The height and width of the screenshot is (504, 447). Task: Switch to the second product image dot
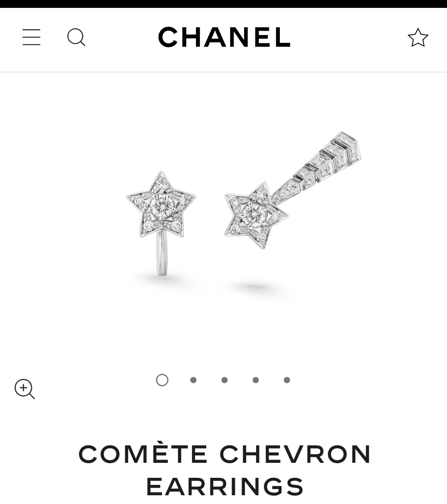tap(193, 380)
